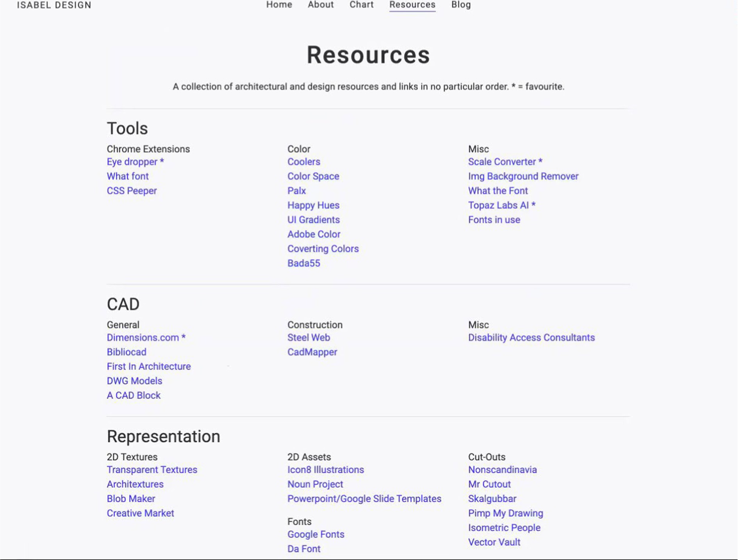Visit the Blog page
The image size is (738, 560).
pyautogui.click(x=461, y=5)
